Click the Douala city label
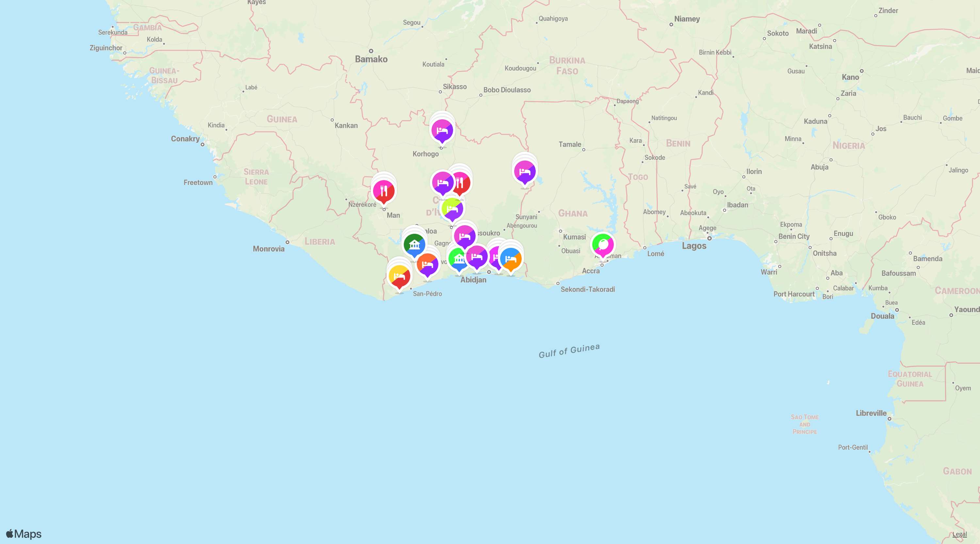 click(882, 316)
